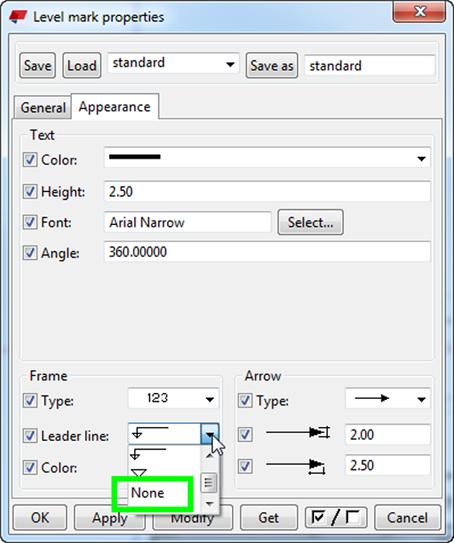
Task: Toggle the Leader line checkbox
Action: click(30, 436)
